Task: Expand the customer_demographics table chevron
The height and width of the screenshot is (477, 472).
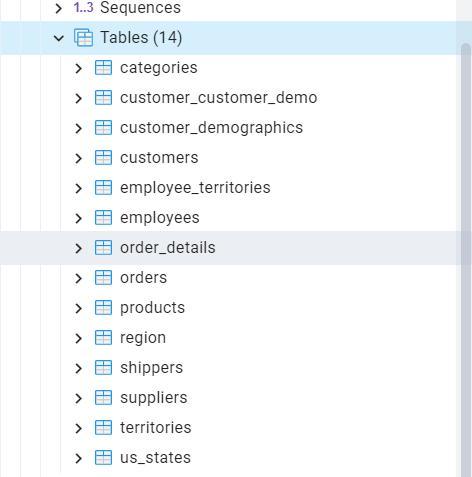Action: click(x=78, y=128)
